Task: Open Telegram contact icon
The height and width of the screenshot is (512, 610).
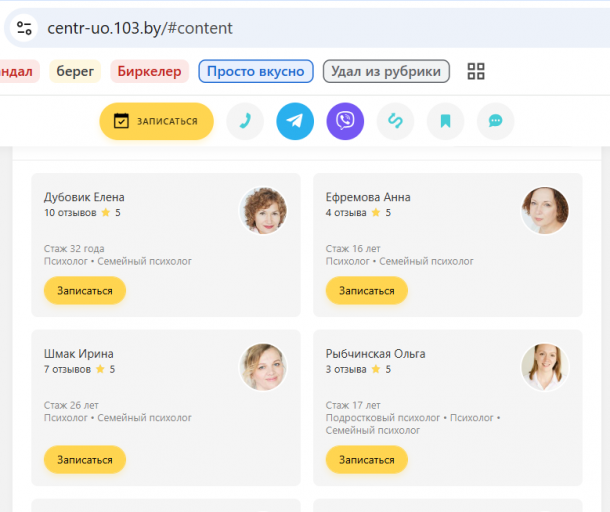Action: point(295,121)
